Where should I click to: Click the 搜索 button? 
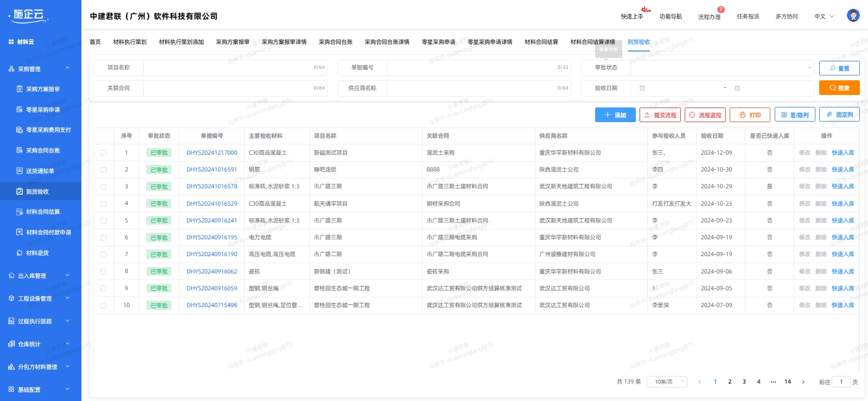pos(839,88)
